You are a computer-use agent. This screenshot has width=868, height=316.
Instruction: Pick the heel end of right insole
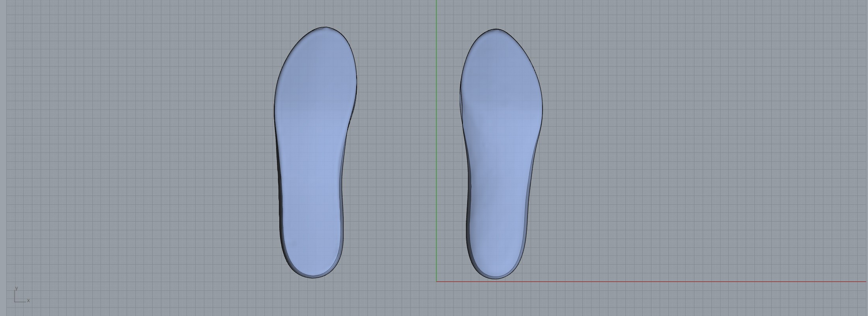(495, 278)
